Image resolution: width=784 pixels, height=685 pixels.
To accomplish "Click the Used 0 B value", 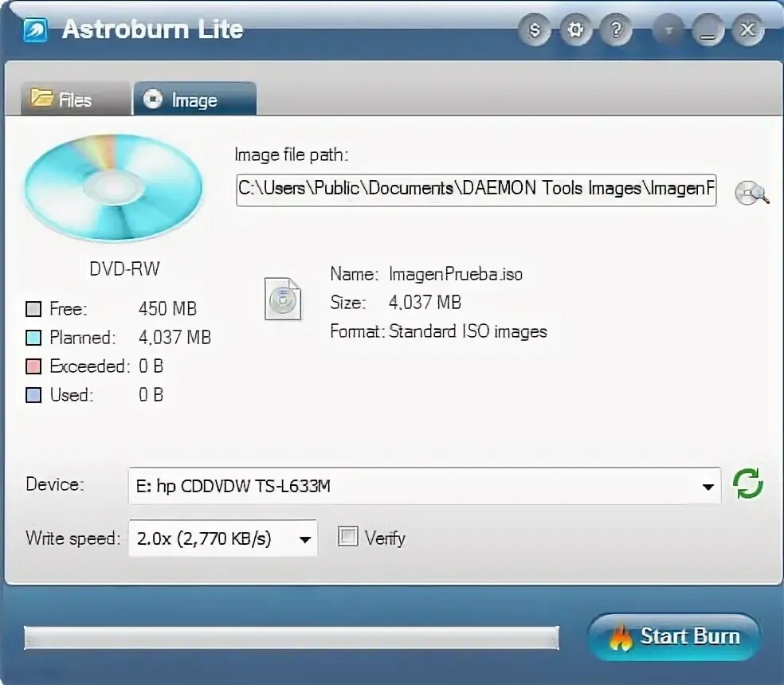I will 151,395.
